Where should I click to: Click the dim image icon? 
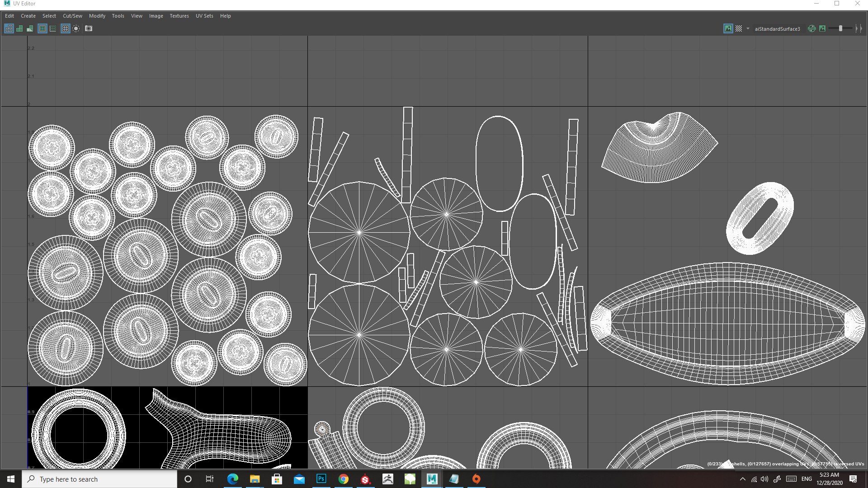click(x=822, y=28)
